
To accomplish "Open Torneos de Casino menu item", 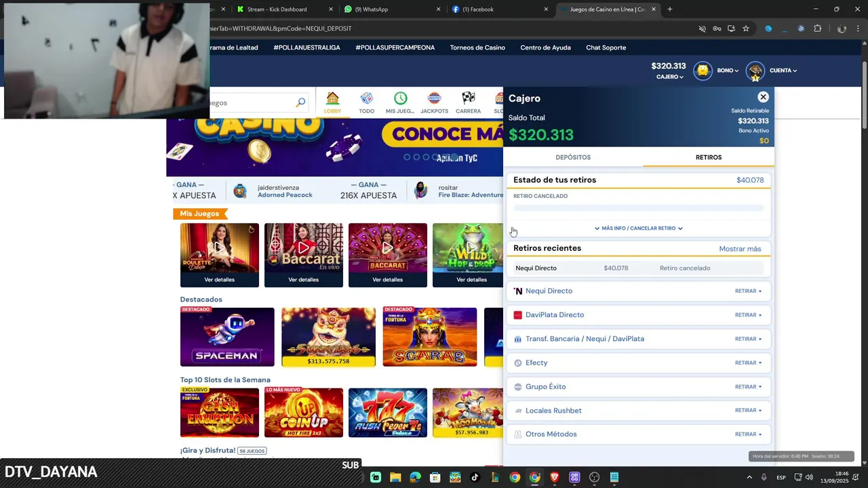I will click(477, 47).
